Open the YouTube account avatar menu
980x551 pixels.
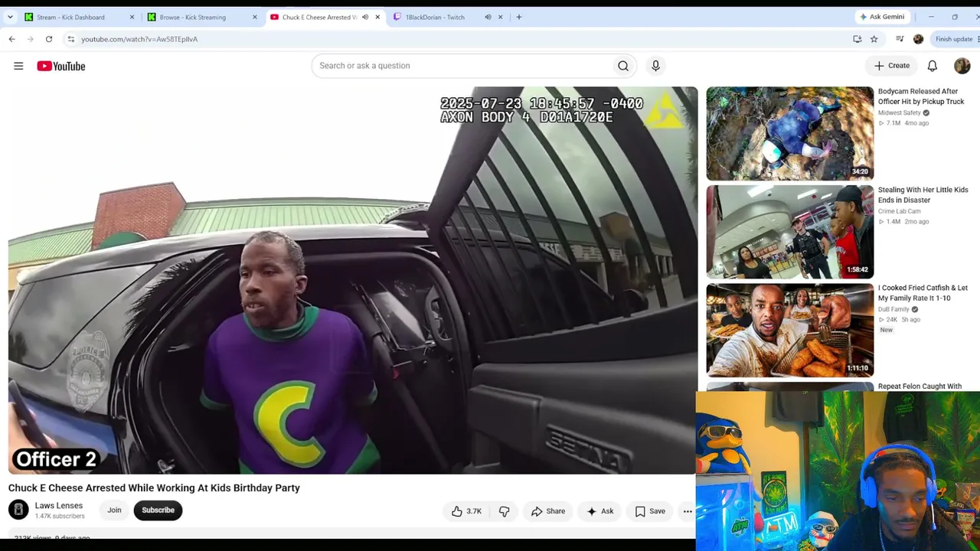pos(962,66)
